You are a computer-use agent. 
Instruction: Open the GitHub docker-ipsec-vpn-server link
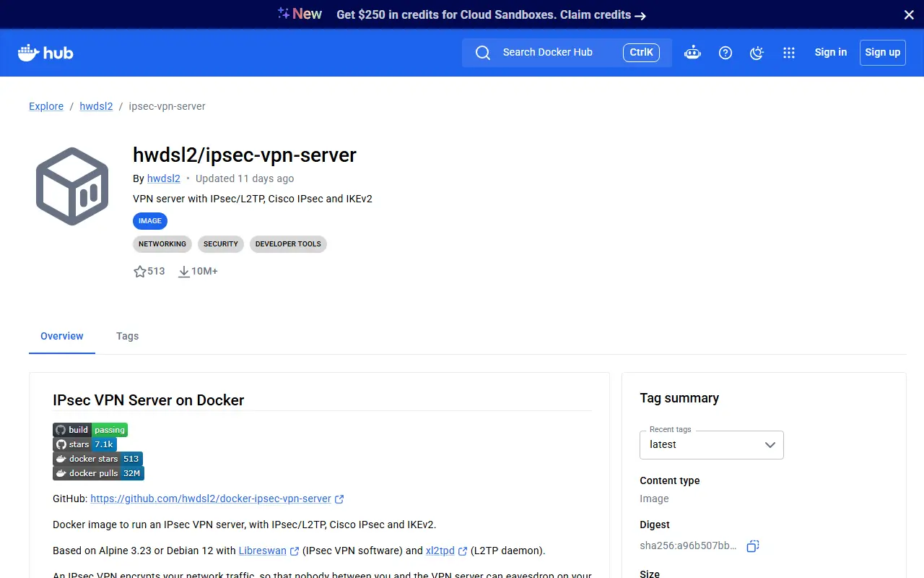click(x=217, y=499)
